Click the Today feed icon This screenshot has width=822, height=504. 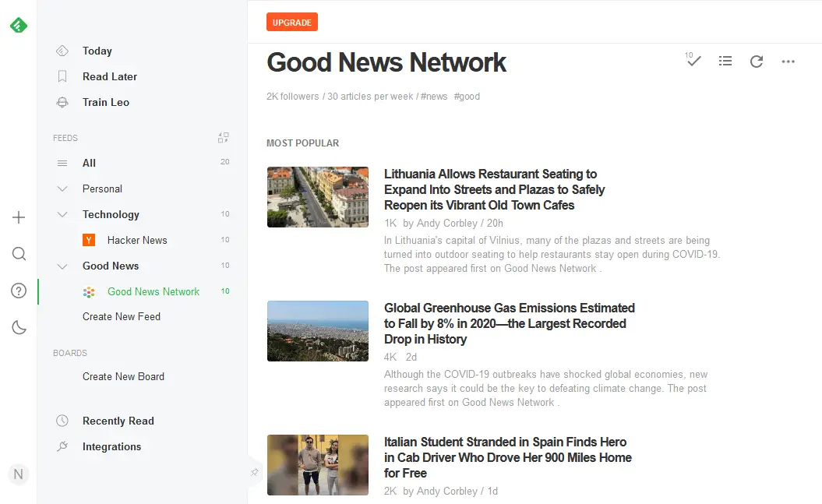point(62,51)
